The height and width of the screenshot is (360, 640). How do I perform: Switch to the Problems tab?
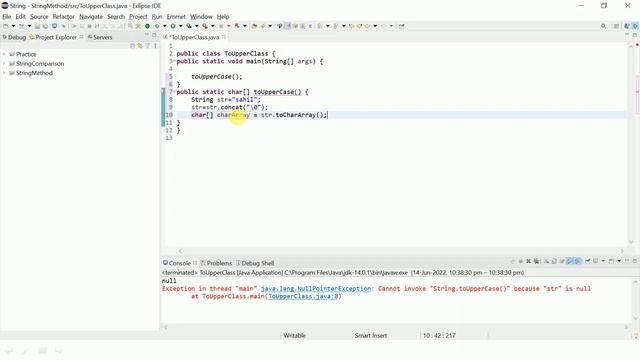pyautogui.click(x=216, y=263)
